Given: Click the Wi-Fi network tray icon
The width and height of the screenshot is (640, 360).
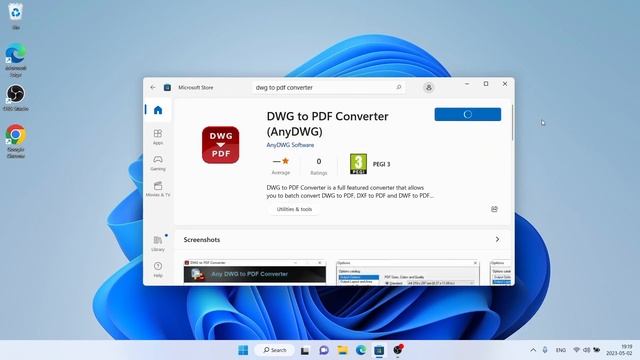Looking at the screenshot, I should pyautogui.click(x=576, y=350).
